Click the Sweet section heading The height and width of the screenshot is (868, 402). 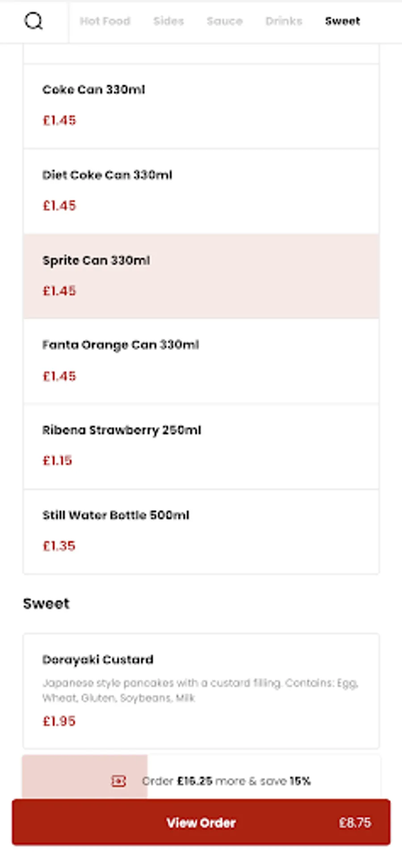tap(46, 604)
